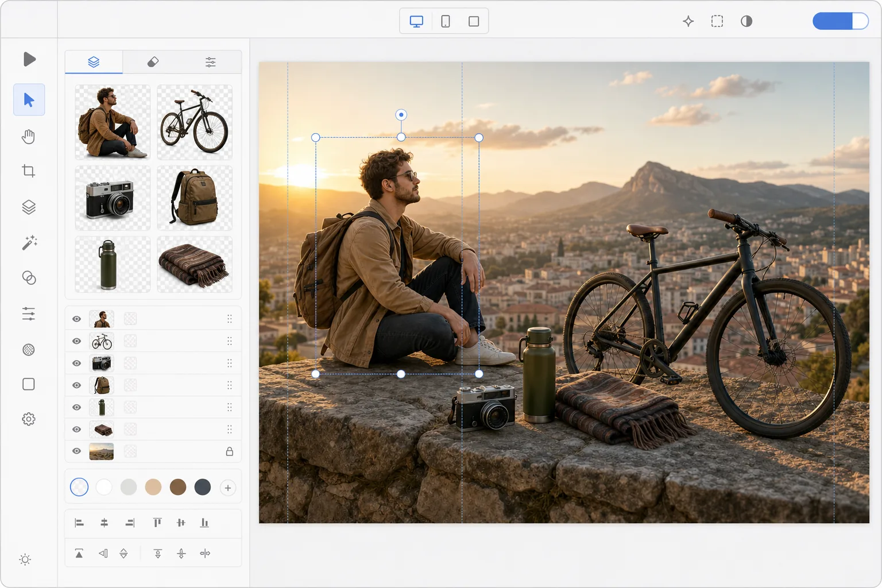Click the align horizontal centers icon

tap(104, 523)
